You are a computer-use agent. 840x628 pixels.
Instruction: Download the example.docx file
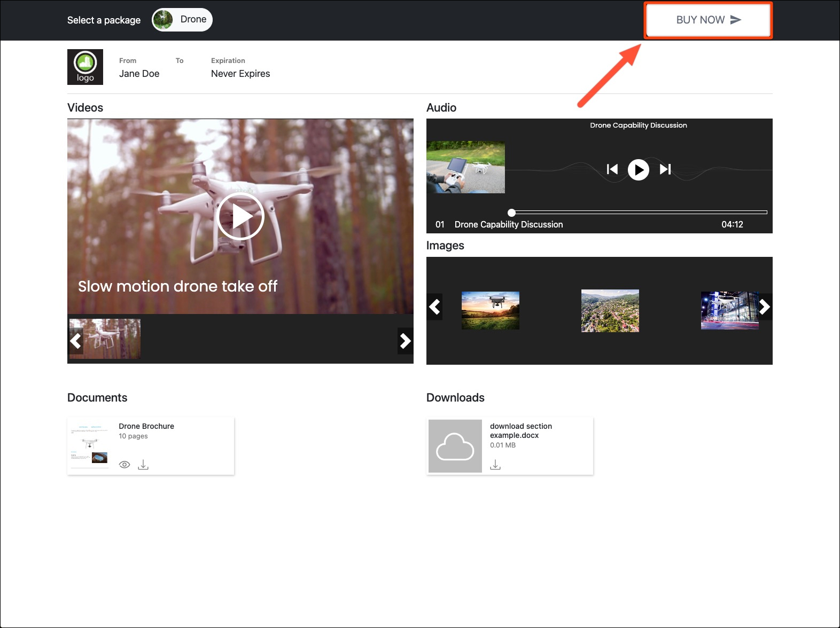coord(495,465)
